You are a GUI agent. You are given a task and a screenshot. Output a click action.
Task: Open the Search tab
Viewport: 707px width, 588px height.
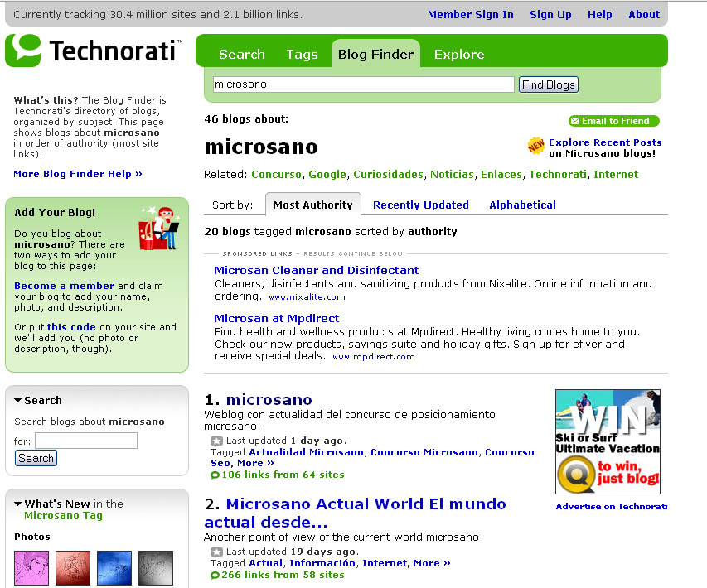click(242, 55)
